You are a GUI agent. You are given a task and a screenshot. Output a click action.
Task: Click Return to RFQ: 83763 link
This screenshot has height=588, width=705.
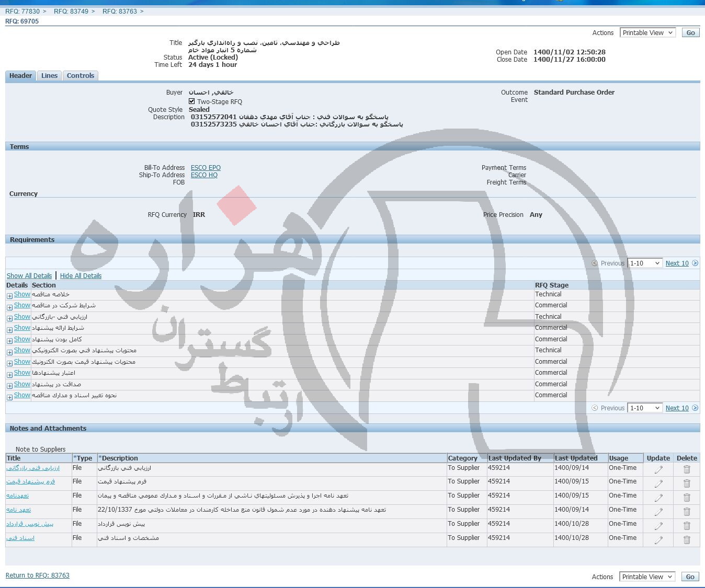[x=38, y=575]
